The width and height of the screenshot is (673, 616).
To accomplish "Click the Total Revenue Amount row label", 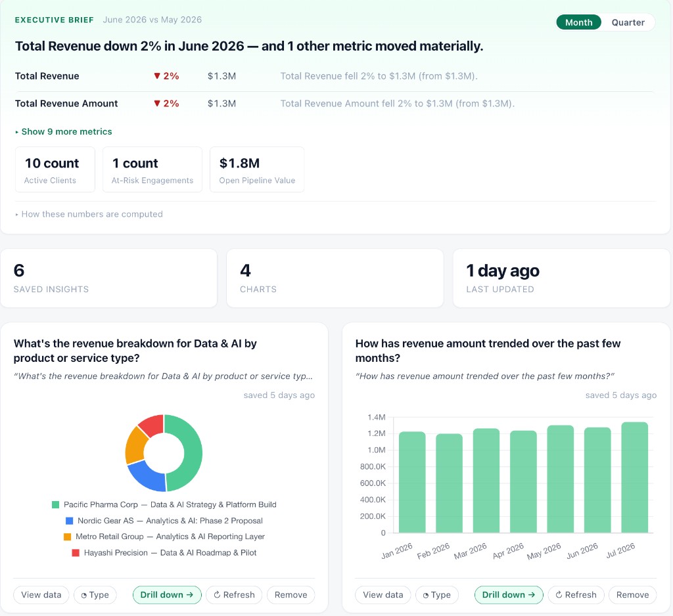I will pyautogui.click(x=66, y=103).
